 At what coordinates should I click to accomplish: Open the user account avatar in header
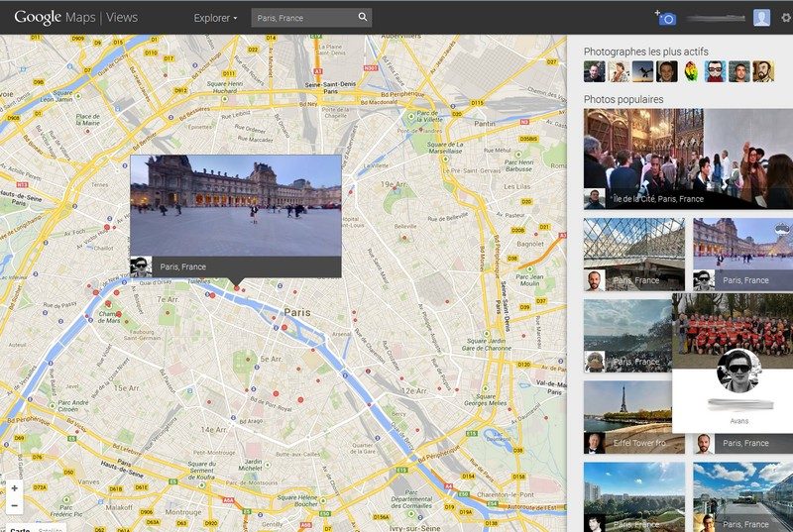coord(761,18)
